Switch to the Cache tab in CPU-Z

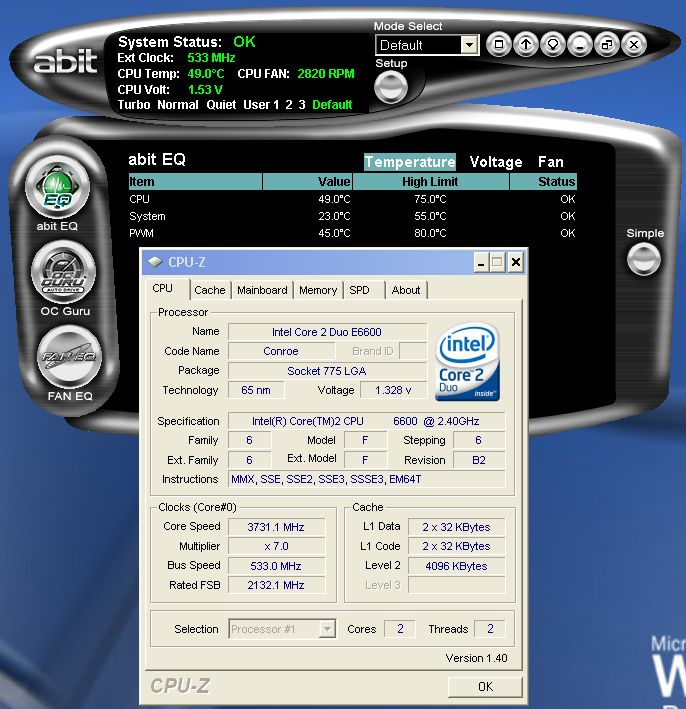click(x=210, y=290)
